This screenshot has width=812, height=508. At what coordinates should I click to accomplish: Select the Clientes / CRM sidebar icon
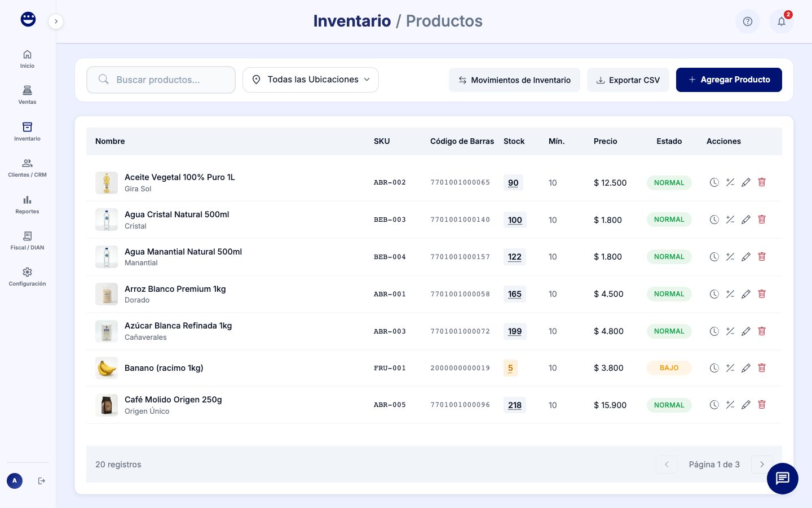27,167
